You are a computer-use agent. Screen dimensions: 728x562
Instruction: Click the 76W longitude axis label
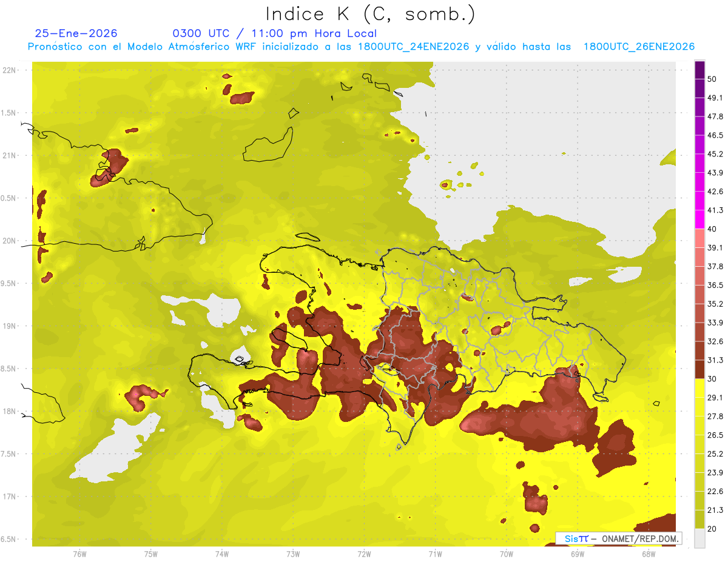tap(79, 554)
